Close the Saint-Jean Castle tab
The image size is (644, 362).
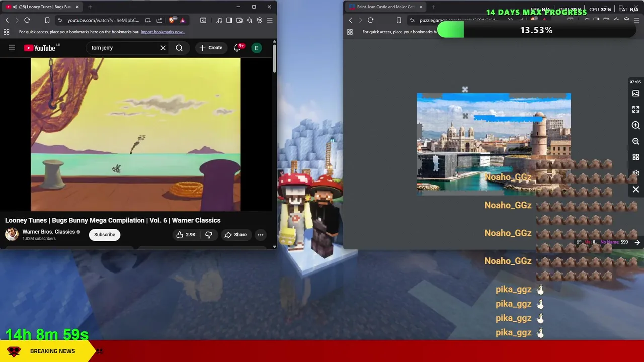click(x=421, y=7)
